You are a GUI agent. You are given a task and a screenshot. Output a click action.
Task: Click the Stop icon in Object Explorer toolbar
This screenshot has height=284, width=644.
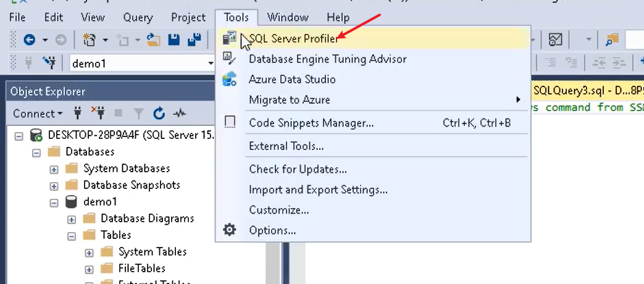click(x=119, y=113)
